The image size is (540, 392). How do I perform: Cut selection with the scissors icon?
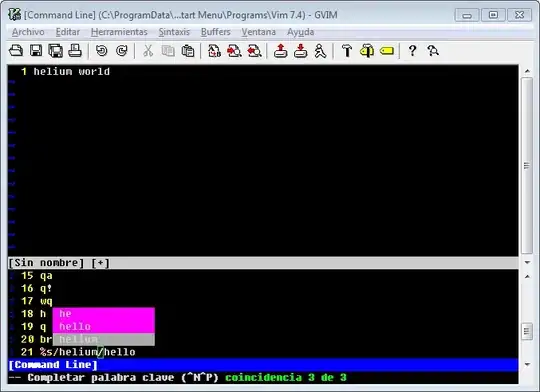click(x=148, y=51)
